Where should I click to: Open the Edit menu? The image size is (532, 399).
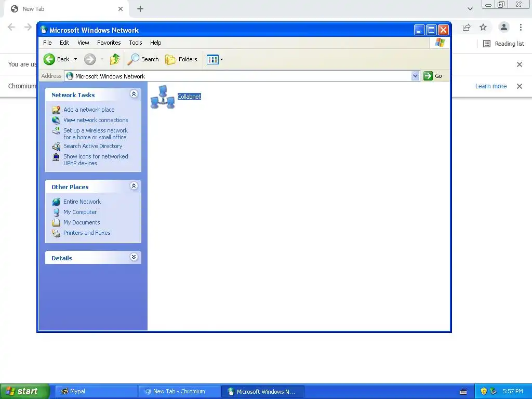[x=64, y=43]
